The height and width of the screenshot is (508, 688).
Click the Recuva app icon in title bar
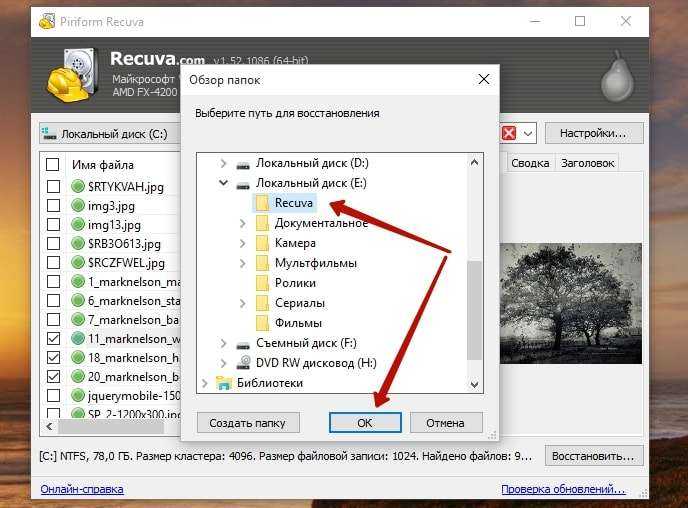click(x=47, y=21)
